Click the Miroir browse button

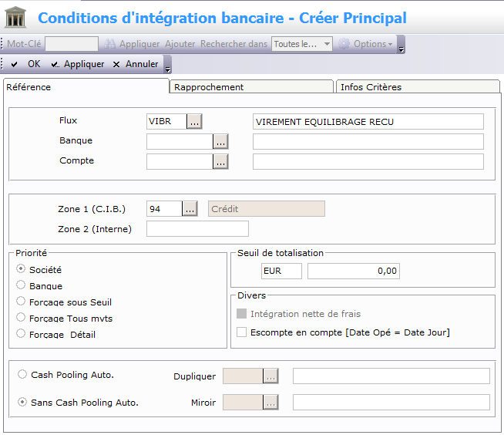click(x=270, y=402)
